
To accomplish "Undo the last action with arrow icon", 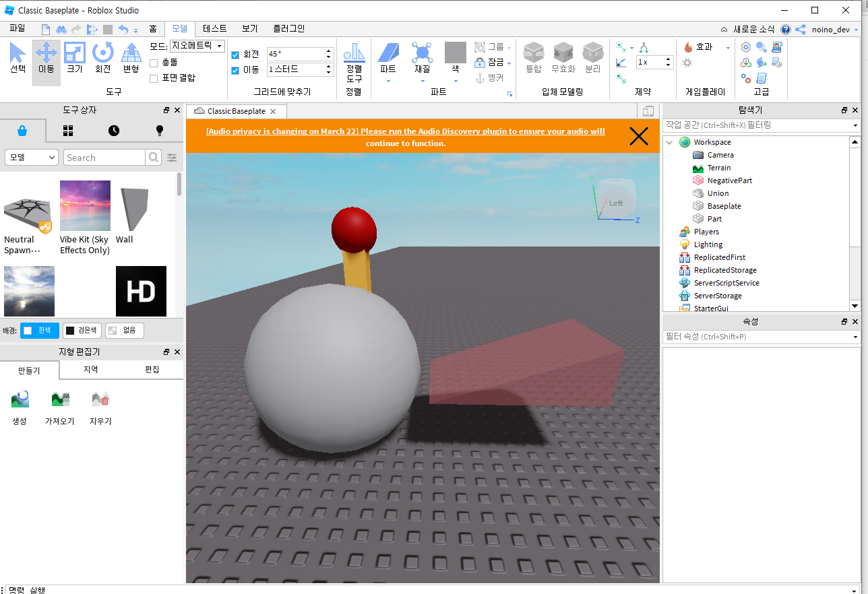I will (123, 29).
